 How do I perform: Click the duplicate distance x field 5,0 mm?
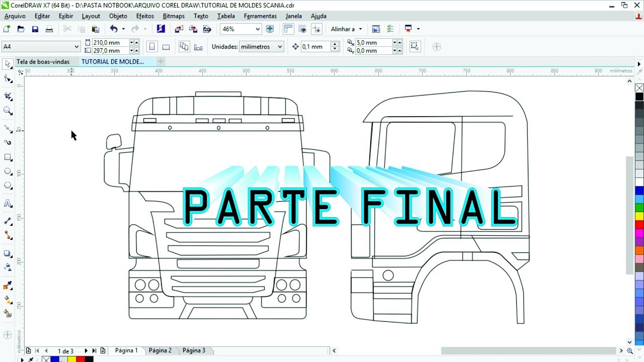click(373, 43)
